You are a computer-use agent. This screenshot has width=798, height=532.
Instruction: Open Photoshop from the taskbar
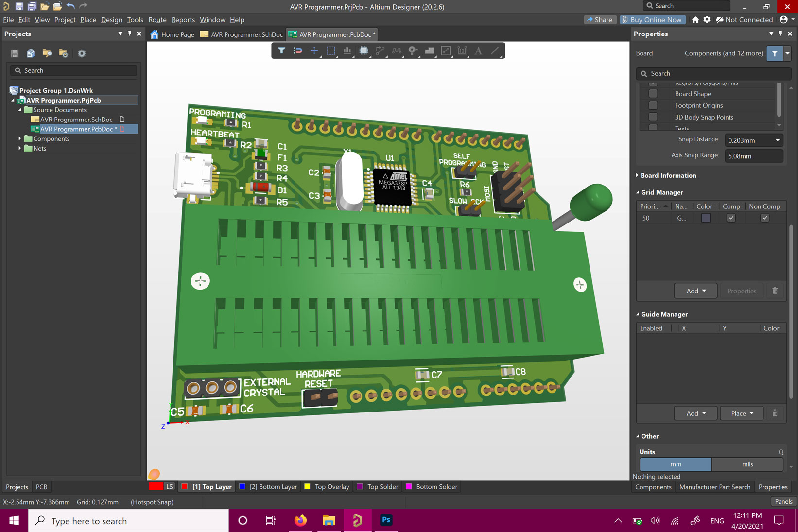pyautogui.click(x=386, y=520)
